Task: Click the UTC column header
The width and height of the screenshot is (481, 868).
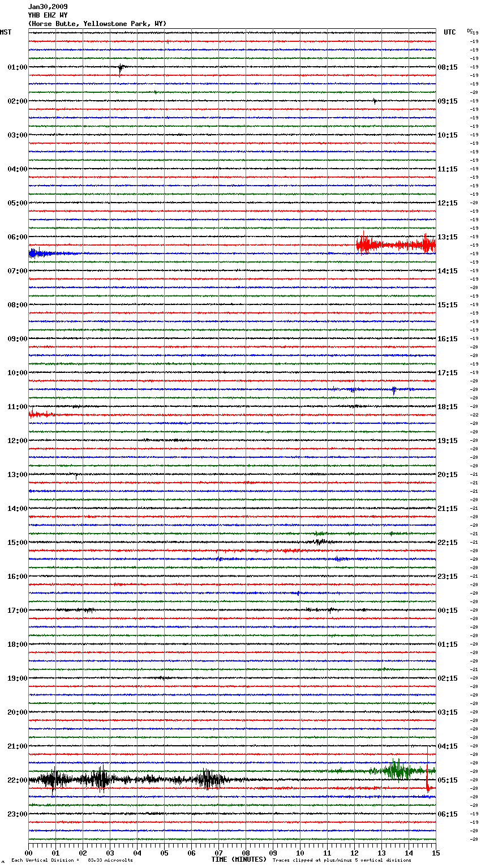Action: [450, 32]
